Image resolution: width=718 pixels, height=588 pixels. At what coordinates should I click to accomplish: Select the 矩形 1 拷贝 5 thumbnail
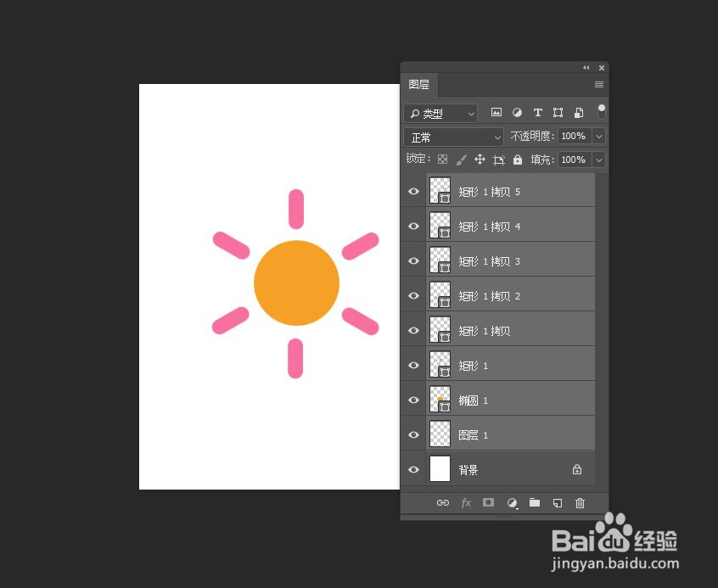pos(440,191)
